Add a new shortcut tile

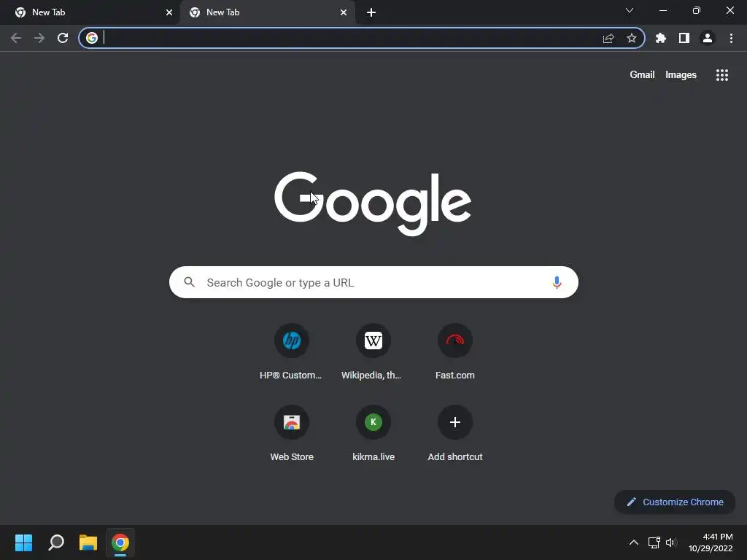455,433
